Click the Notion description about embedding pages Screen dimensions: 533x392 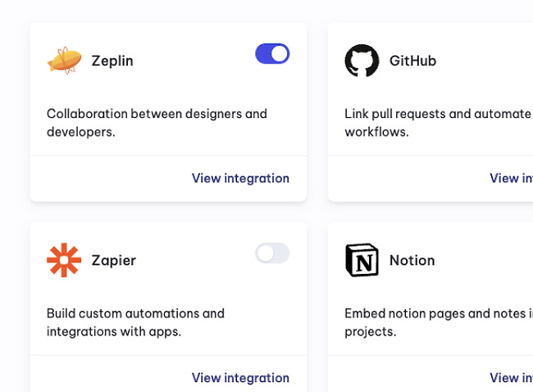tap(439, 322)
